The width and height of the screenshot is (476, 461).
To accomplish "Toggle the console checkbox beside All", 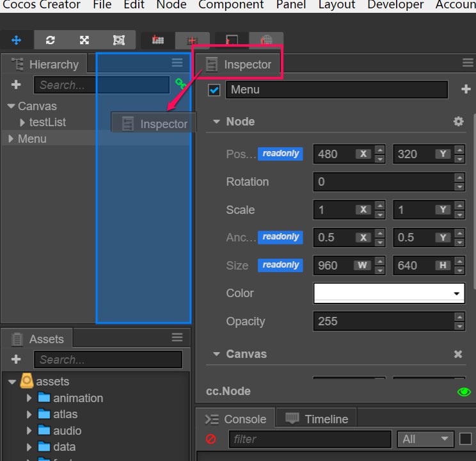I will (x=465, y=439).
